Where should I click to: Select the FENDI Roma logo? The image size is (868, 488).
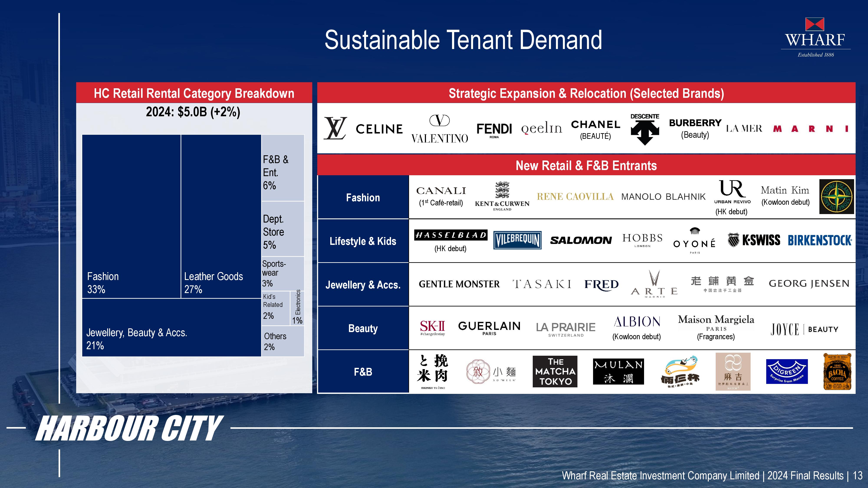[x=494, y=130]
